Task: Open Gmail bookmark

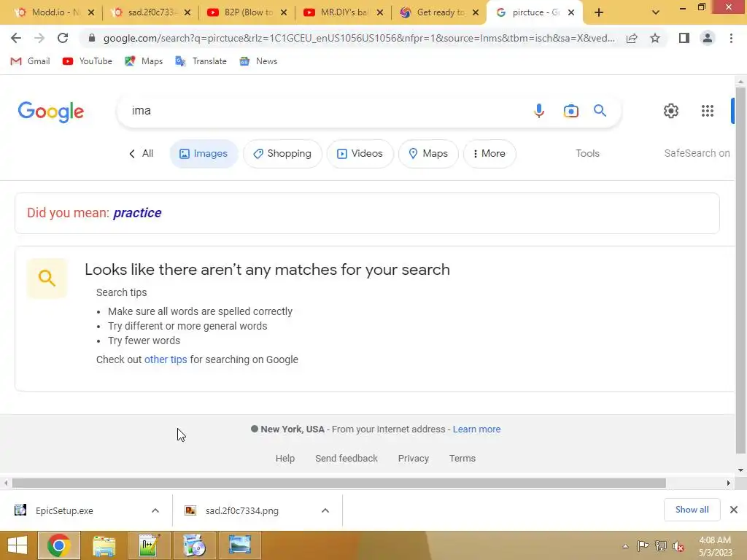Action: pos(31,61)
